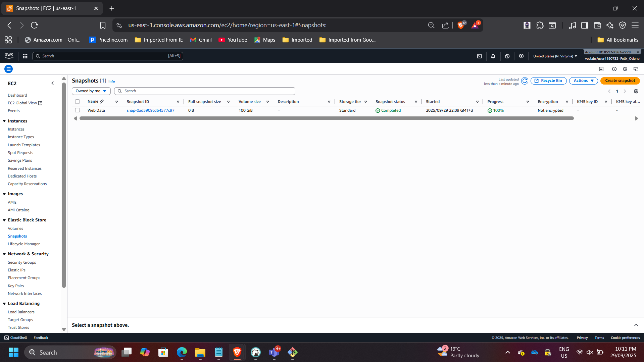Open Security Groups in the sidebar
This screenshot has height=362, width=644.
22,262
